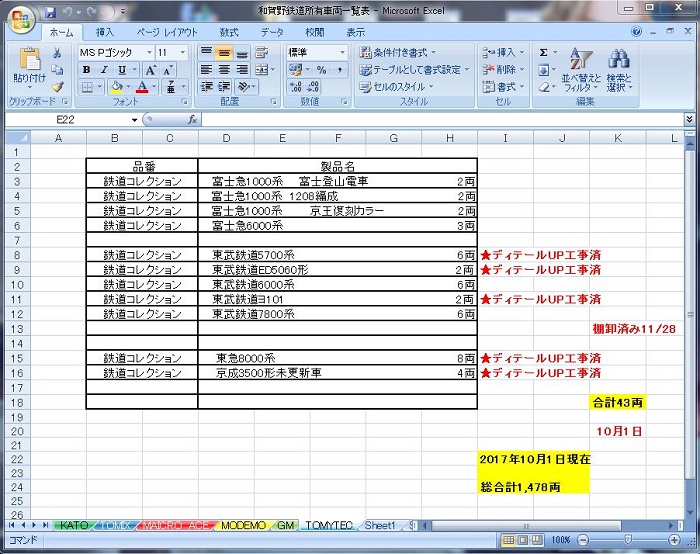Open the KATO sheet tab
The height and width of the screenshot is (554, 700).
click(74, 525)
